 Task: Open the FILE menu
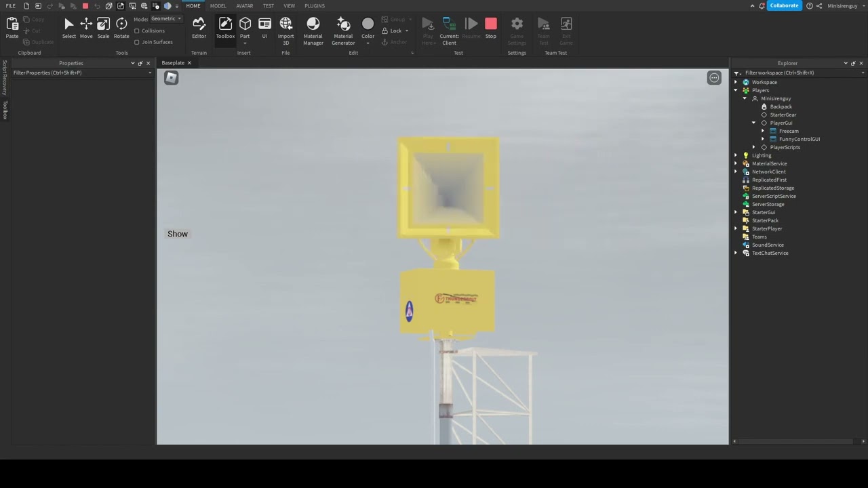click(11, 5)
